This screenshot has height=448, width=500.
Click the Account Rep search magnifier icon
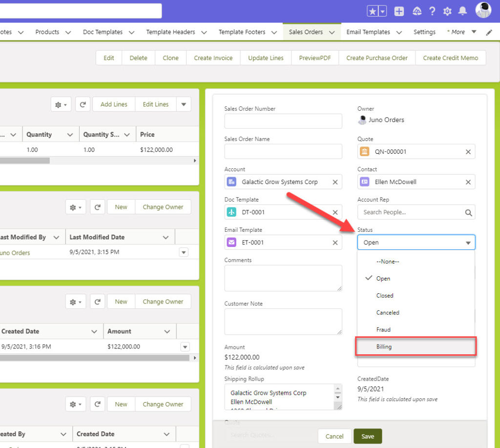[x=468, y=212]
